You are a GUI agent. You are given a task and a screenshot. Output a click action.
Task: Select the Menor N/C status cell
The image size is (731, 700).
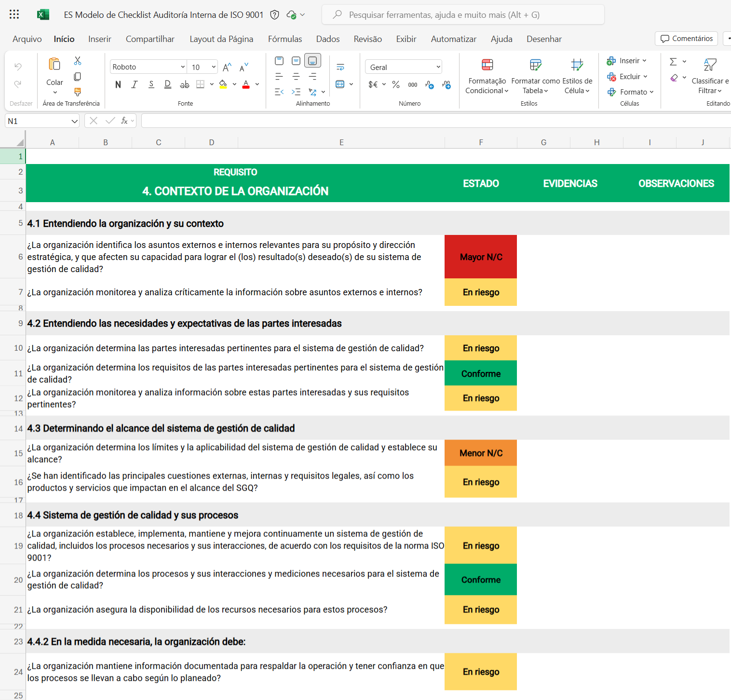point(481,453)
